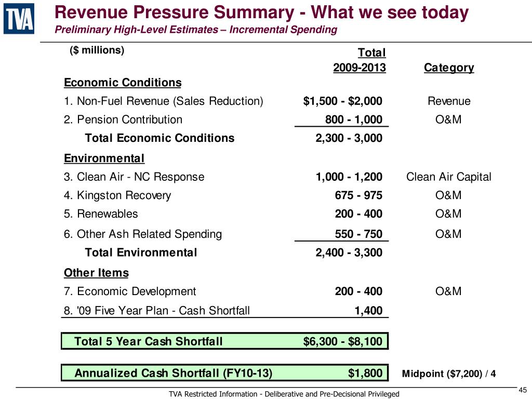Select value '$1,500 - $2,000'
Image resolution: width=532 pixels, height=399 pixels.
pos(343,101)
